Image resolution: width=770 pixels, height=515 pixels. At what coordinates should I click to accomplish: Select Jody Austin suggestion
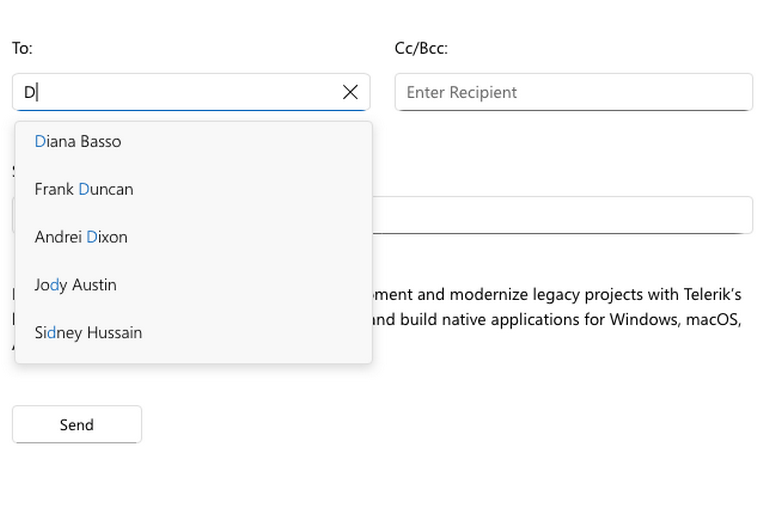(x=193, y=285)
